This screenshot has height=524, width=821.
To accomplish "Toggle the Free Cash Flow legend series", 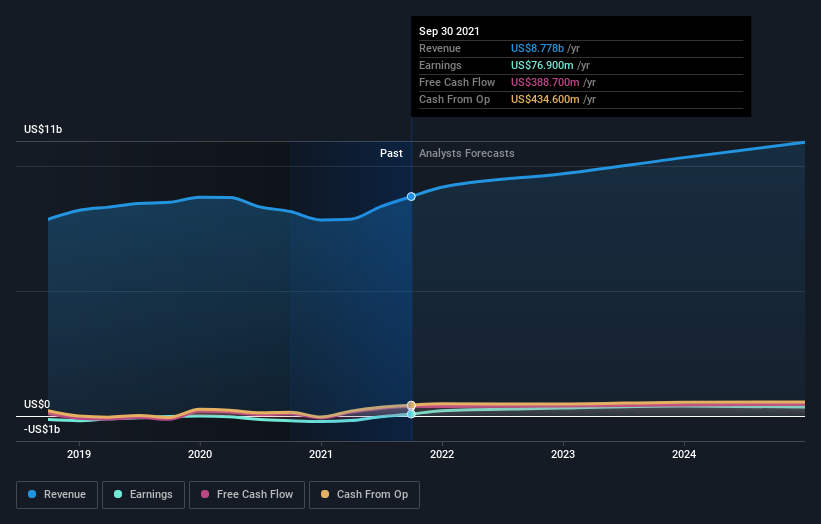I will (x=247, y=495).
